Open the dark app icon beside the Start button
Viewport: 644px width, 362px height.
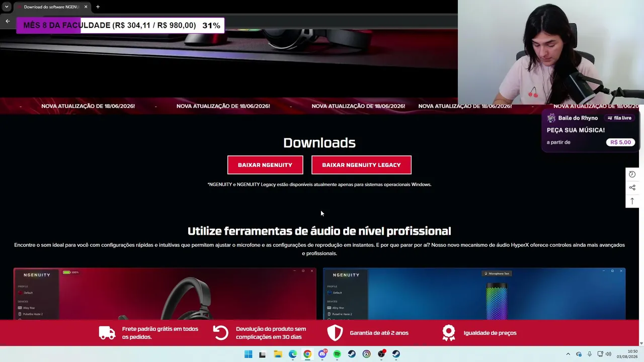coord(262,354)
